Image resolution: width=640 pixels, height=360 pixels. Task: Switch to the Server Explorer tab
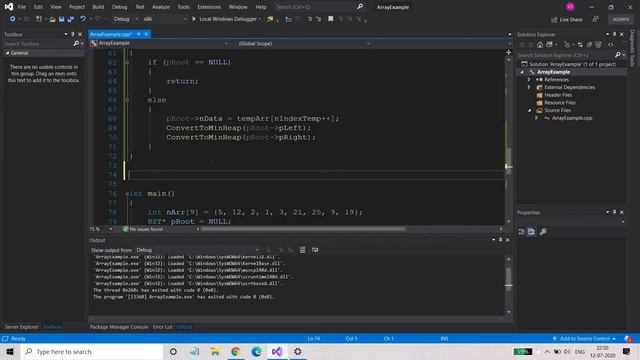click(21, 327)
